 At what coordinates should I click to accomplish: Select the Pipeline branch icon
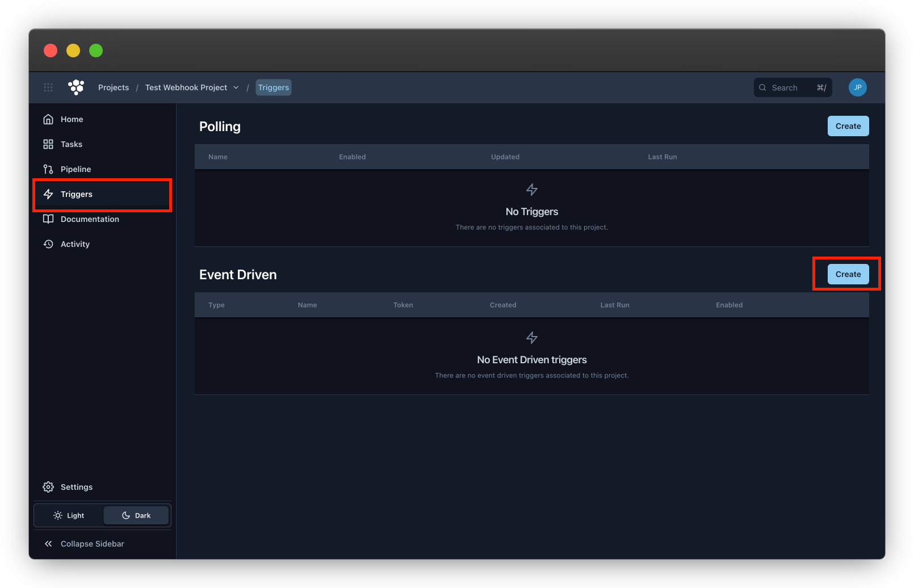click(x=48, y=169)
